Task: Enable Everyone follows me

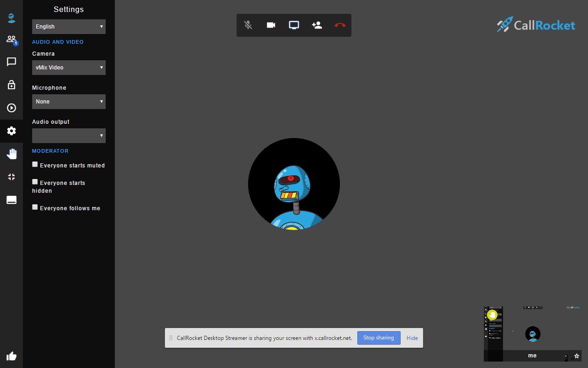Action: coord(35,207)
